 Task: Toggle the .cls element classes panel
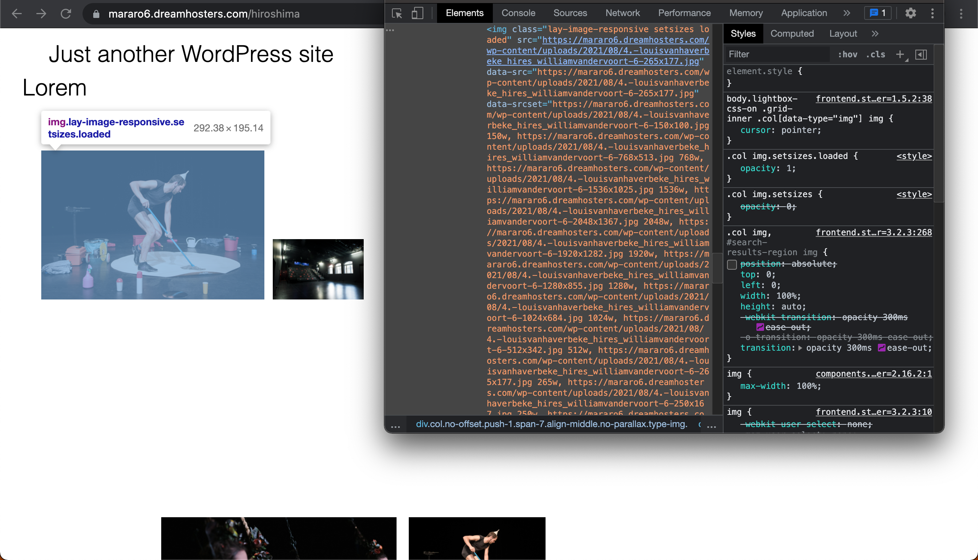point(875,54)
